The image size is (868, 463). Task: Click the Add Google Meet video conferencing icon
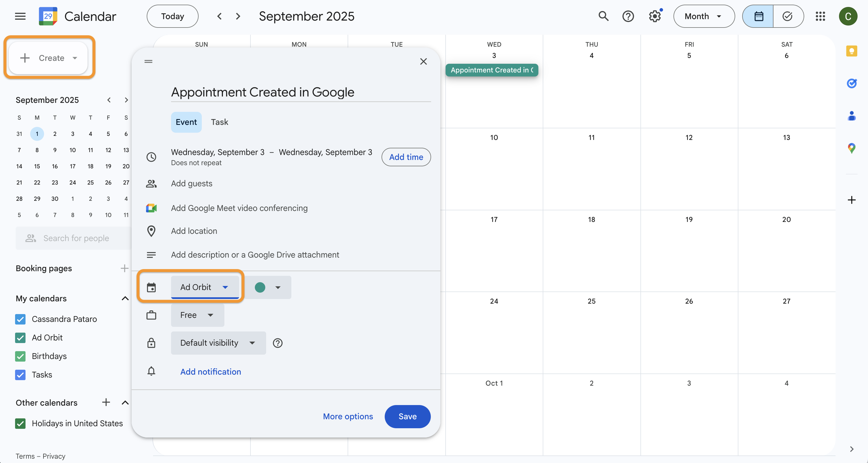click(151, 208)
